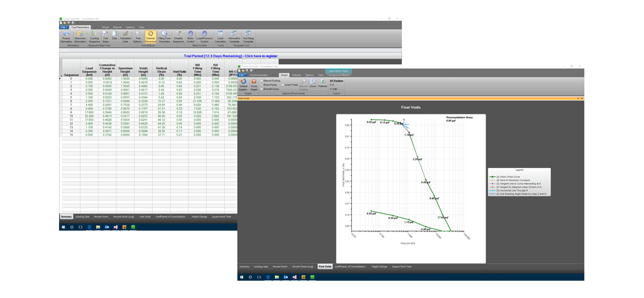
Task: Switch to Reports ribbon tab in back window
Action: [x=117, y=27]
